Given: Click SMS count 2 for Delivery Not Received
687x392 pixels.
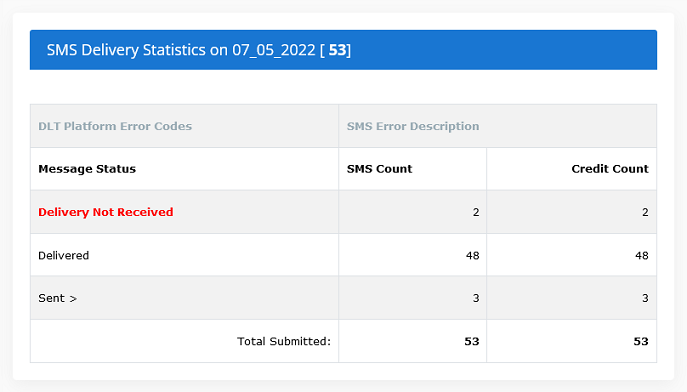Looking at the screenshot, I should pos(476,212).
